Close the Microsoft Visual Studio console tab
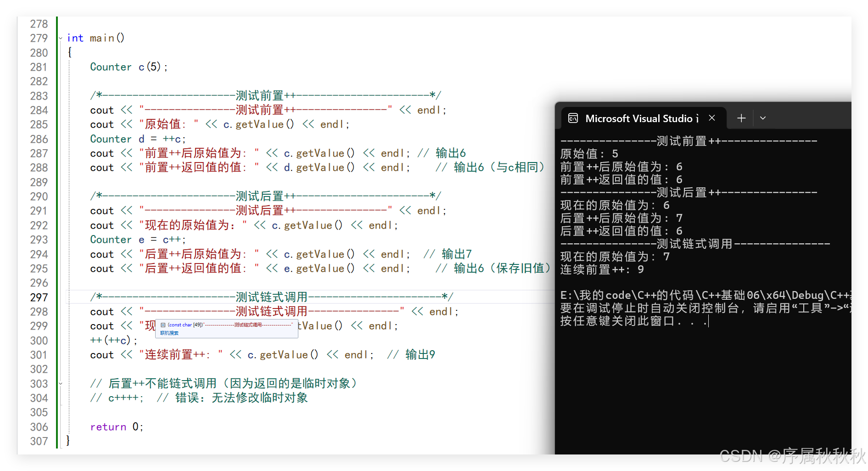868x471 pixels. pyautogui.click(x=712, y=118)
